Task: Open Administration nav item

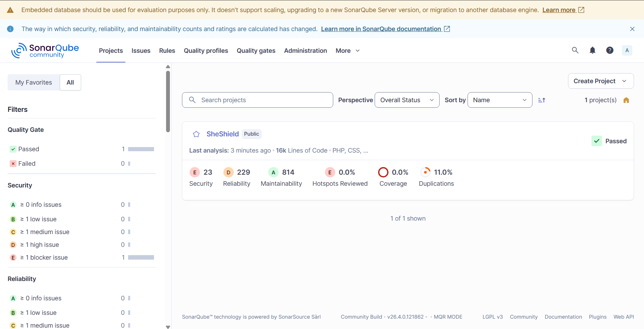Action: coord(306,51)
